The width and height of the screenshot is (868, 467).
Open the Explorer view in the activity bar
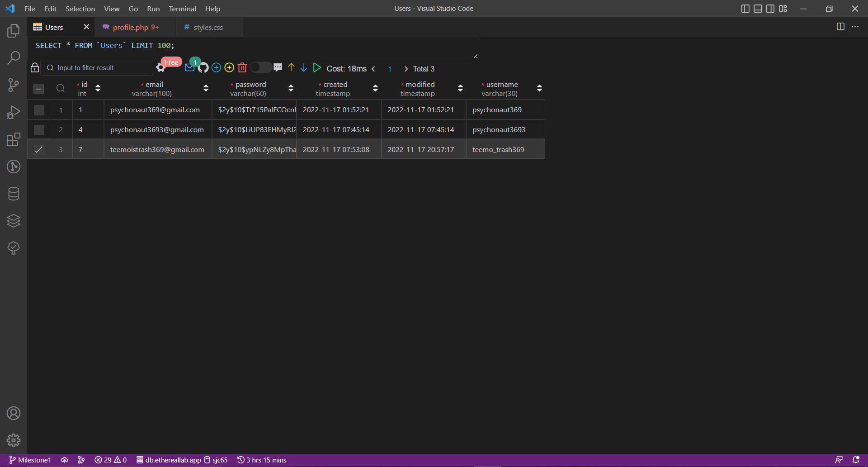pos(14,31)
